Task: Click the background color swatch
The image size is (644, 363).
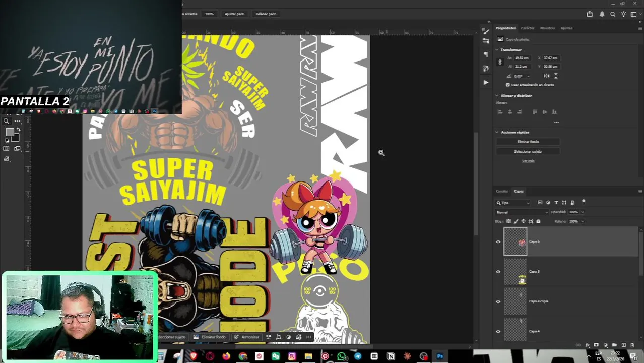Action: pos(16,138)
